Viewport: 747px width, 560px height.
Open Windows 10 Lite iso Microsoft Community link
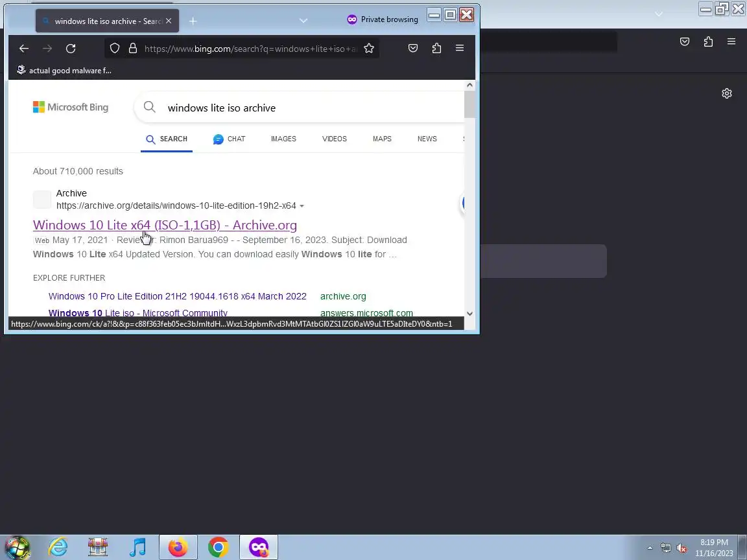pos(138,313)
